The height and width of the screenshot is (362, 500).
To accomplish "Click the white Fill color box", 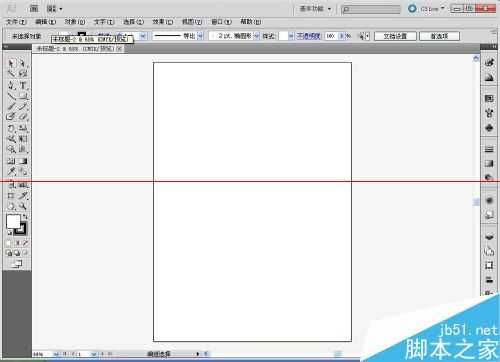I will pyautogui.click(x=13, y=221).
